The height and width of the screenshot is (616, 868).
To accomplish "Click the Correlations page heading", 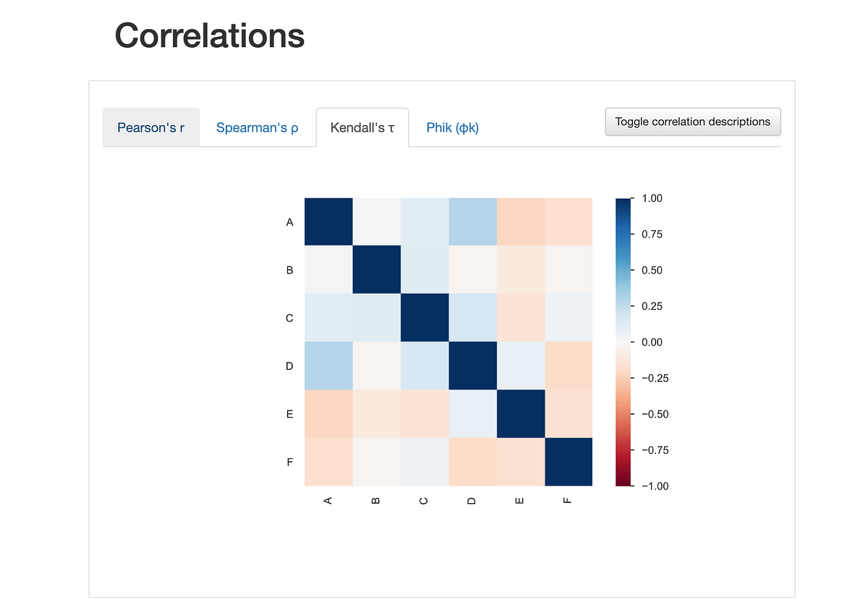I will click(x=209, y=35).
